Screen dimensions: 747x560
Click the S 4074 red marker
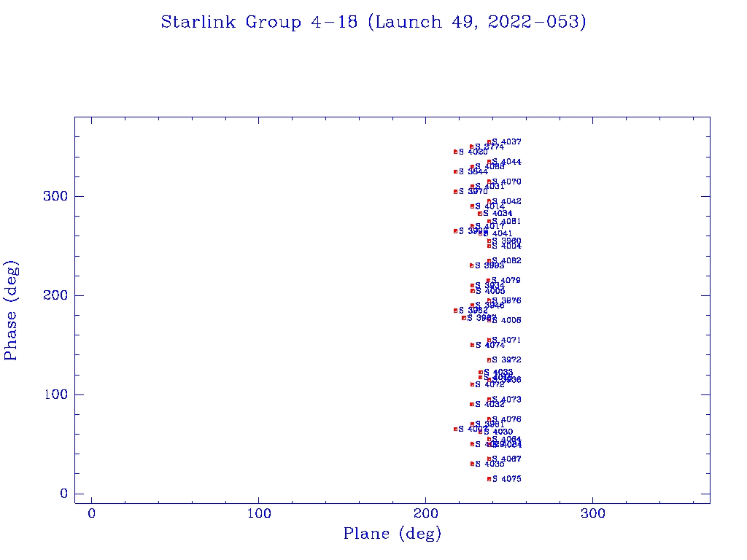point(473,345)
